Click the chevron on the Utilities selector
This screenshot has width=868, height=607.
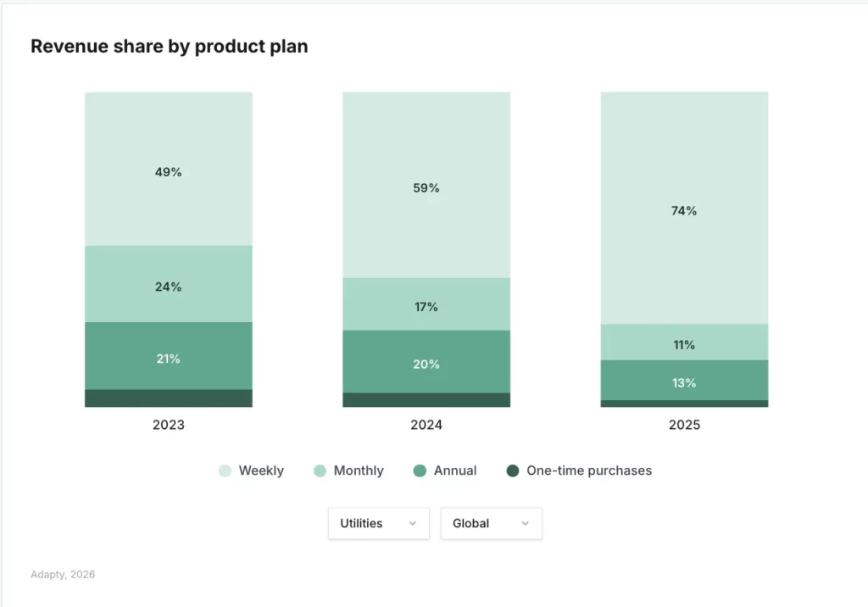pyautogui.click(x=413, y=523)
